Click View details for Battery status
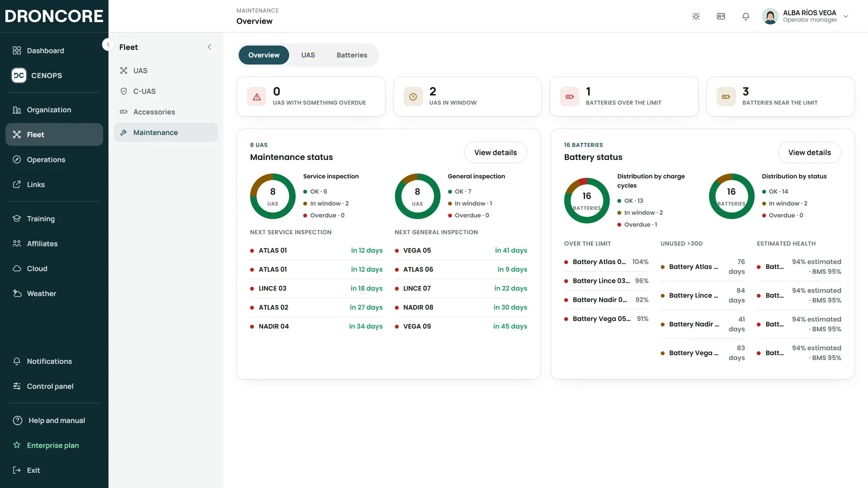 coord(810,153)
